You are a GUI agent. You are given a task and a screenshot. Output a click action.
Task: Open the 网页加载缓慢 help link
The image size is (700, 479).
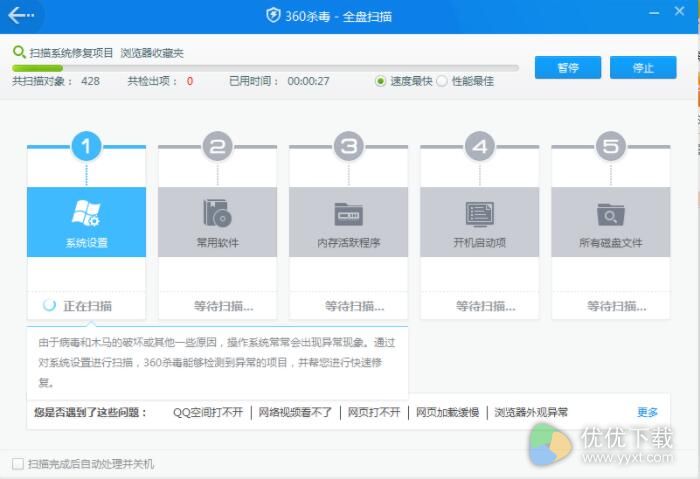447,412
